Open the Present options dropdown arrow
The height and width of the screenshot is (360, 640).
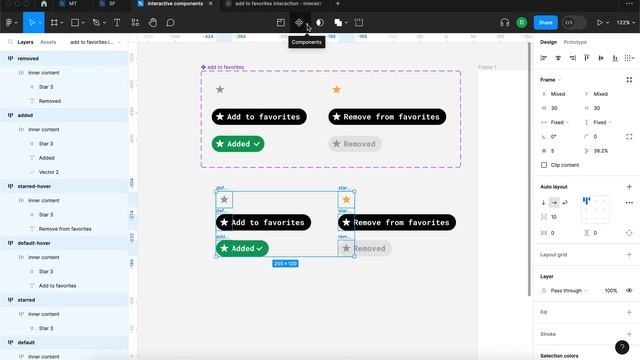coord(607,23)
